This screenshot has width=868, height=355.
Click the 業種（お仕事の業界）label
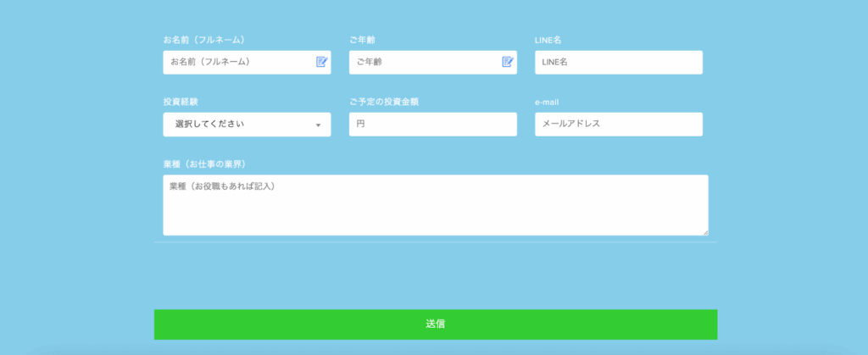(204, 164)
